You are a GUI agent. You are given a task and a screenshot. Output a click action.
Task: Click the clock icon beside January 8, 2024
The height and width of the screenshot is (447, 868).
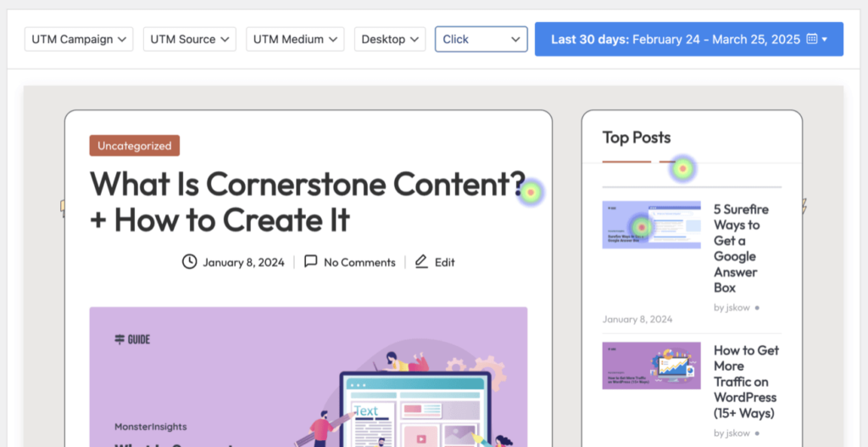pyautogui.click(x=190, y=262)
